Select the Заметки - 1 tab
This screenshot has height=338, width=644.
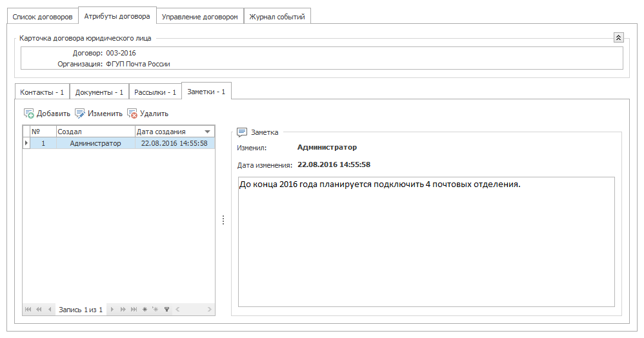pyautogui.click(x=206, y=92)
